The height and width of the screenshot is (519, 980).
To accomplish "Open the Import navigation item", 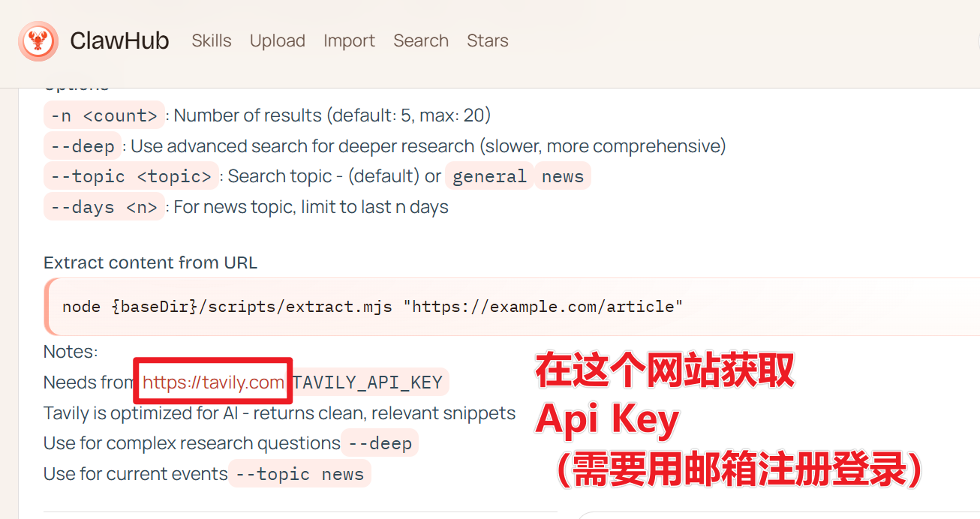I will [349, 40].
